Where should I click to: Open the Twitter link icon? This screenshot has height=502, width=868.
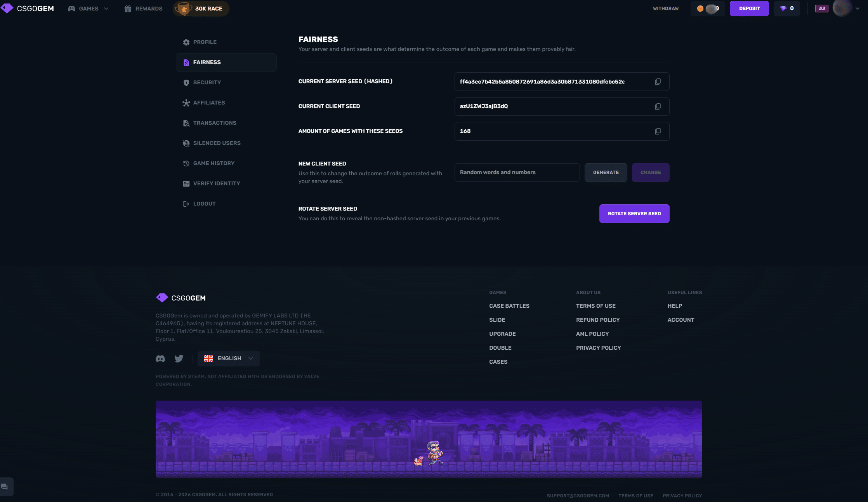pos(179,359)
